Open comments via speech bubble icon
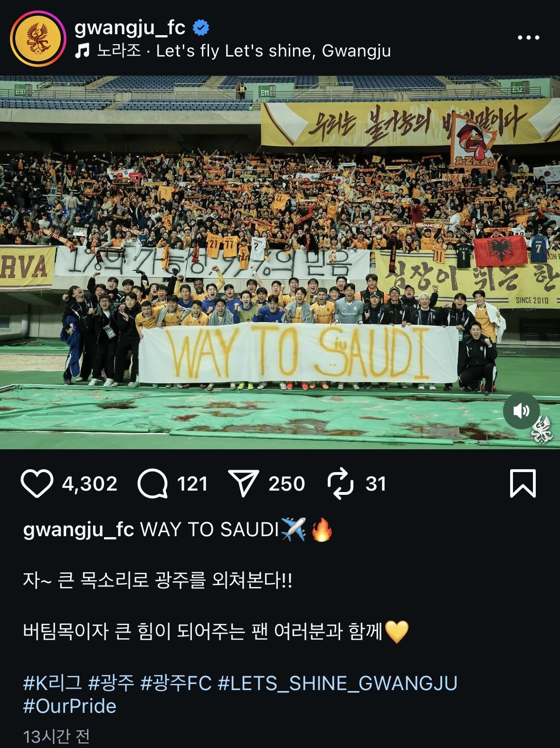 coord(152,483)
